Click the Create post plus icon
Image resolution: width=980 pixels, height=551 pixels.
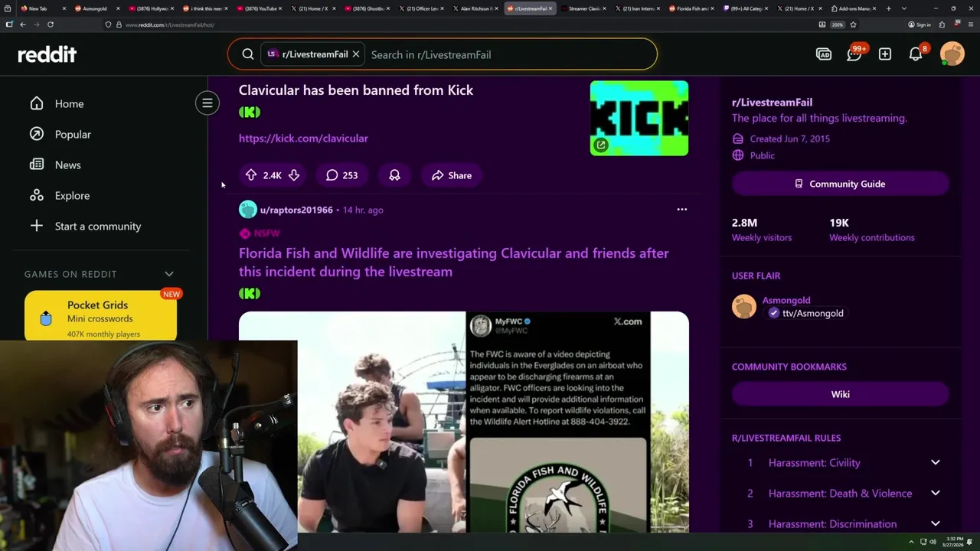click(x=885, y=54)
